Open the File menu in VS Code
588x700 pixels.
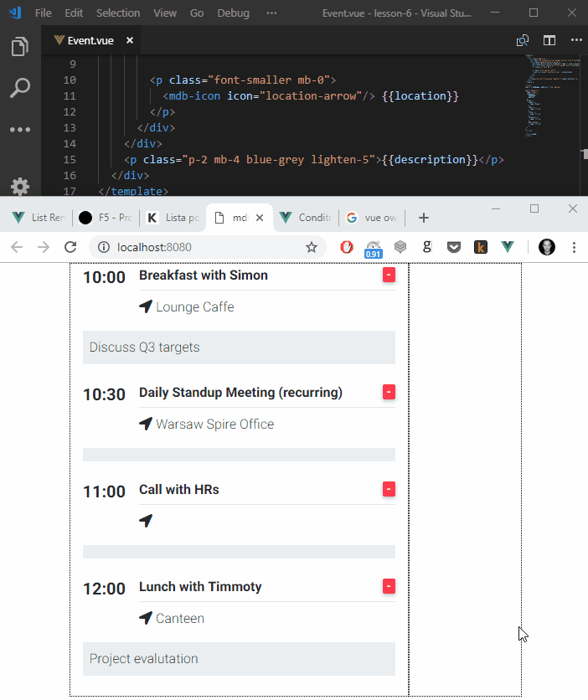click(x=44, y=13)
